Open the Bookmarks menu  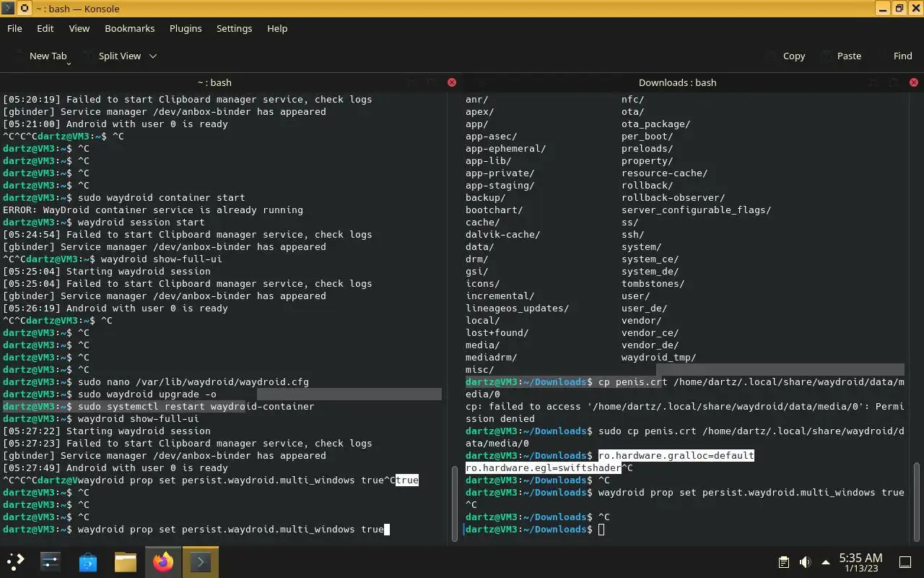point(130,28)
